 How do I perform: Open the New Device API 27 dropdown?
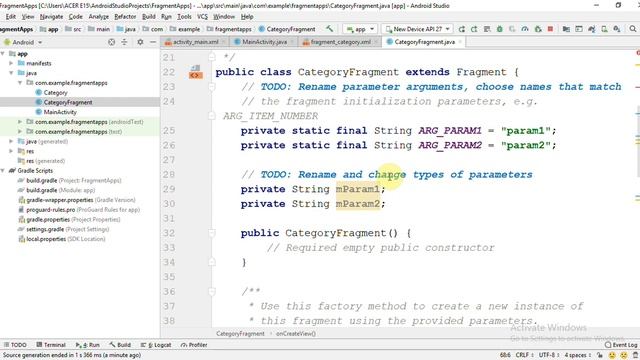pos(417,29)
